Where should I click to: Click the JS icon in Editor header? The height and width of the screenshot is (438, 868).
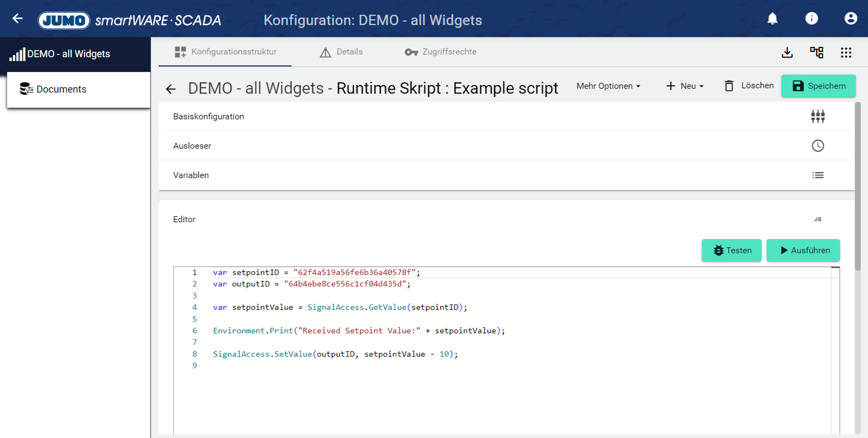[818, 219]
